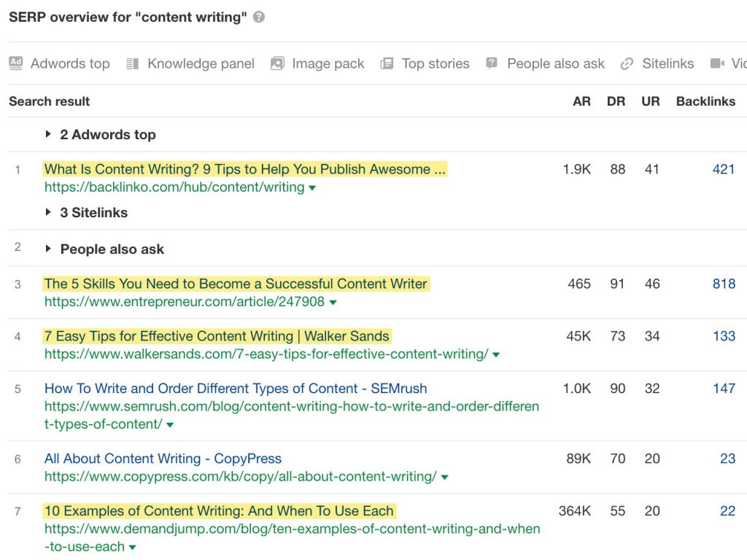Open the entrepreneur.com URL dropdown arrow
The image size is (747, 560).
tap(333, 303)
